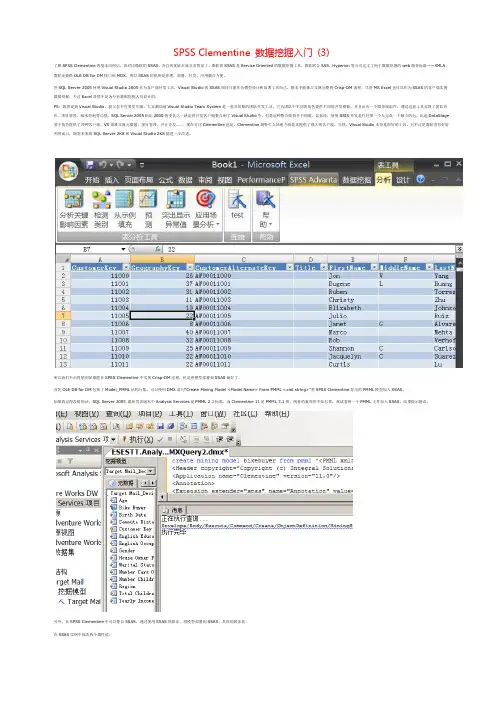Click the Undo arrow in Excel's title bar

pos(103,164)
